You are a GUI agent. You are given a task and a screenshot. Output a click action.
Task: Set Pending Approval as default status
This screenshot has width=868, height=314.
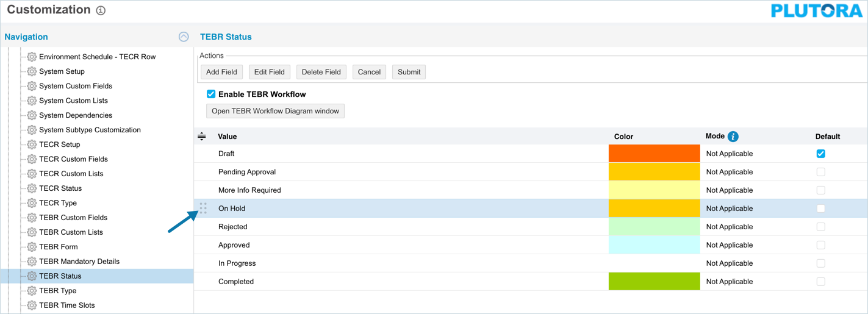click(820, 172)
